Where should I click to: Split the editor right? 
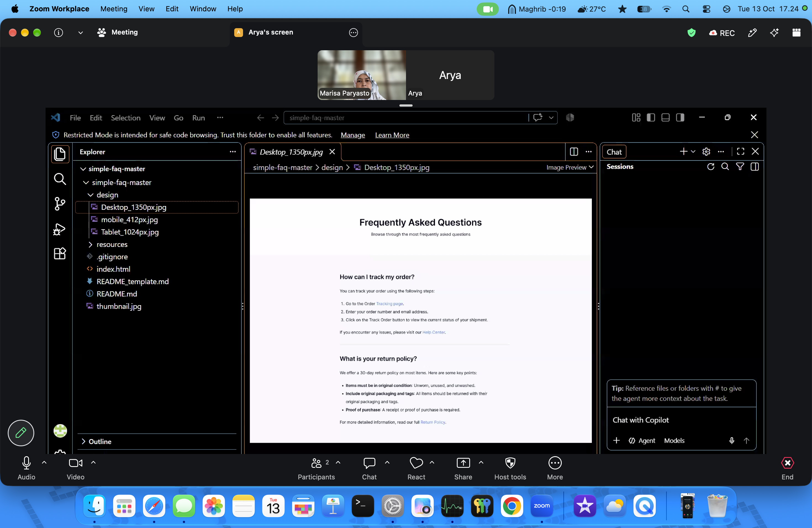tap(574, 152)
